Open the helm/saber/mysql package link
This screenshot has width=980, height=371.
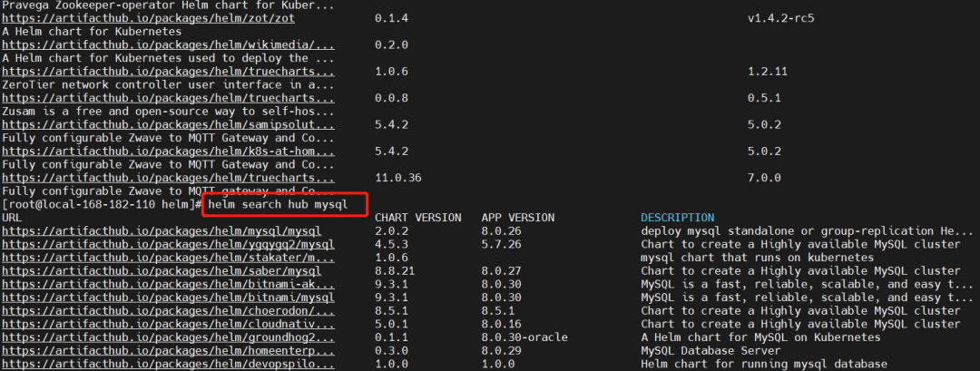click(162, 271)
